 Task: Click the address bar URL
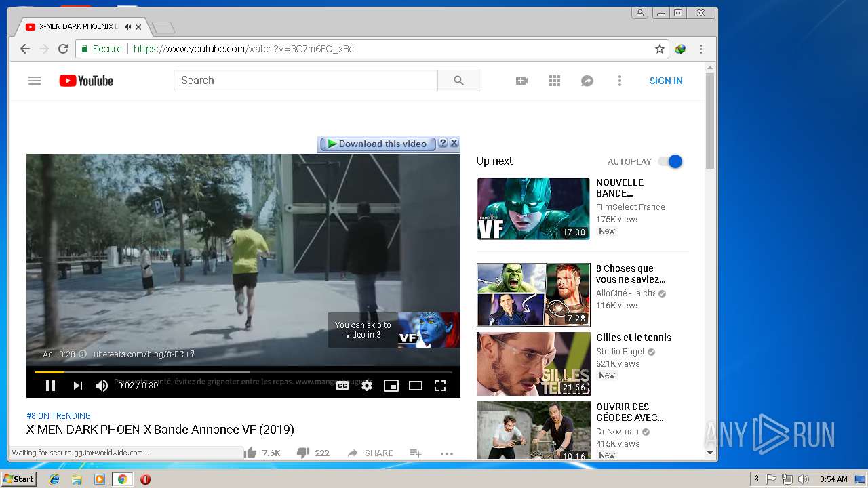pos(243,49)
